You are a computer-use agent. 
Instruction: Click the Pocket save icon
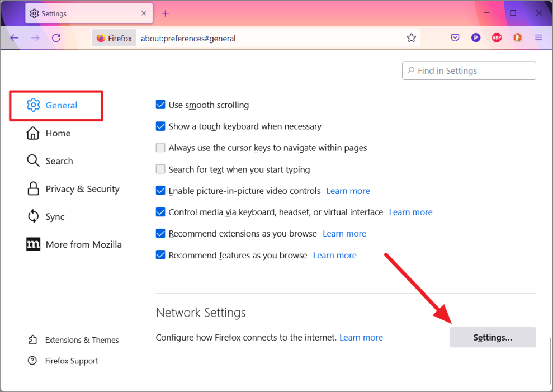coord(455,38)
